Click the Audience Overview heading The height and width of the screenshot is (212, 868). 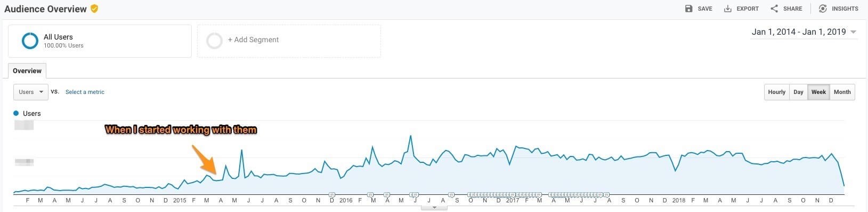point(45,9)
